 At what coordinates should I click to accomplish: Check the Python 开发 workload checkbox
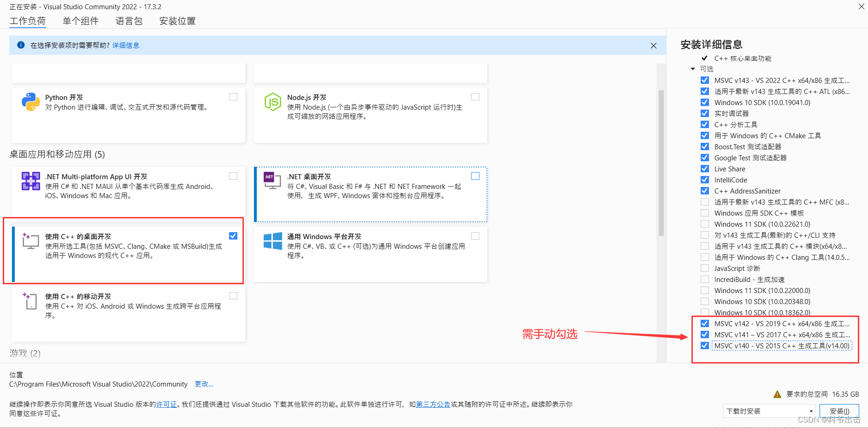[233, 97]
